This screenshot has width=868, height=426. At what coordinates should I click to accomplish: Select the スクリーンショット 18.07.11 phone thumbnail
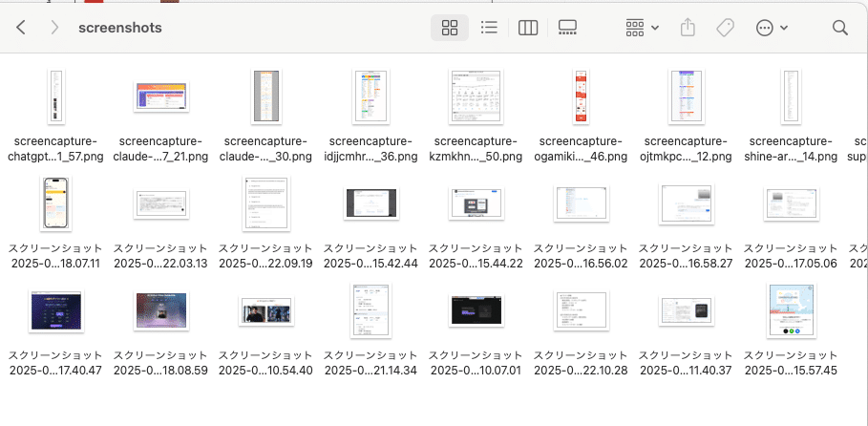[55, 203]
